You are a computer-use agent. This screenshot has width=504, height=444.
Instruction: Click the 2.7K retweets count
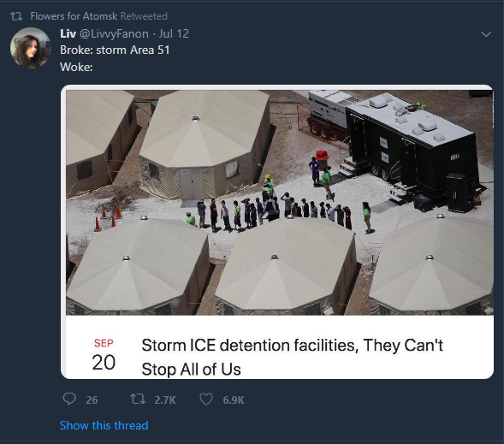[165, 400]
